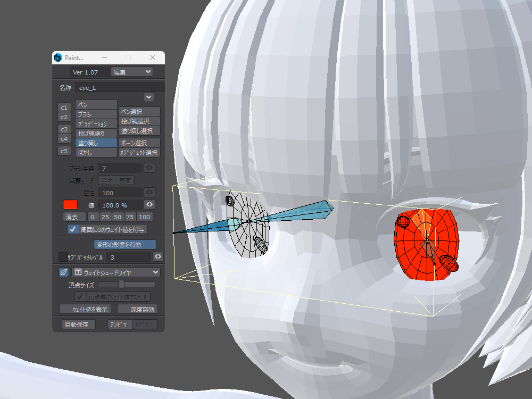This screenshot has height=399, width=532.
Task: Choose the ボーン選択 bone selection tool
Action: point(139,143)
